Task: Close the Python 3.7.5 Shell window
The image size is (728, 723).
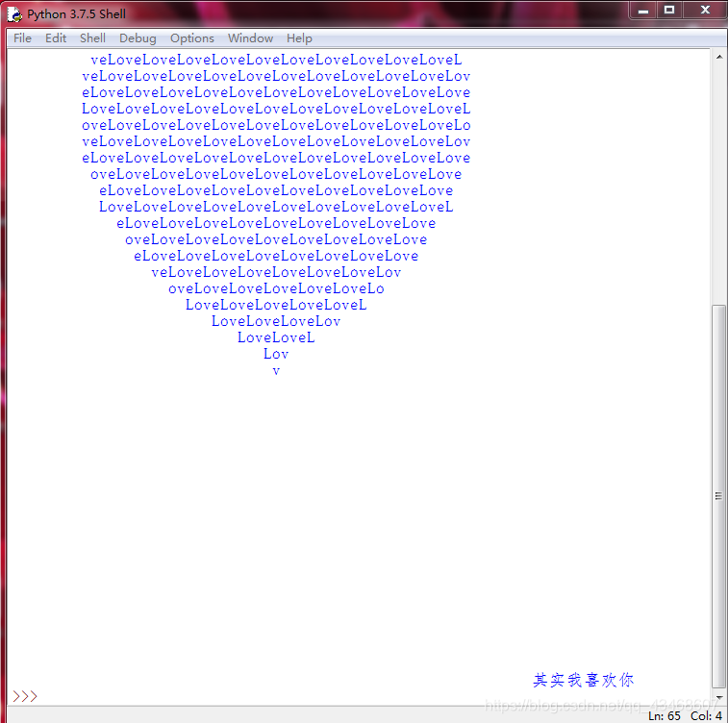Action: (x=705, y=11)
